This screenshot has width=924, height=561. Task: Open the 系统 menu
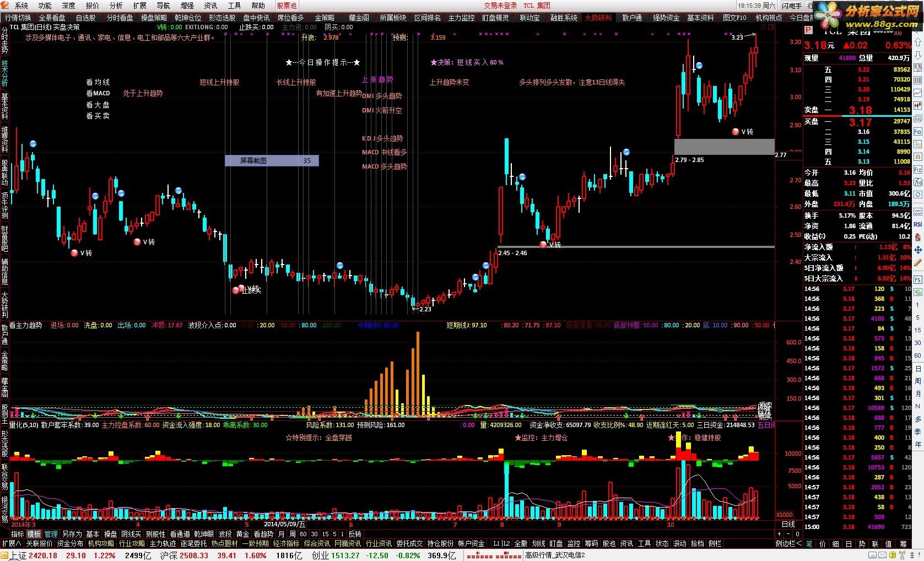tap(21, 6)
